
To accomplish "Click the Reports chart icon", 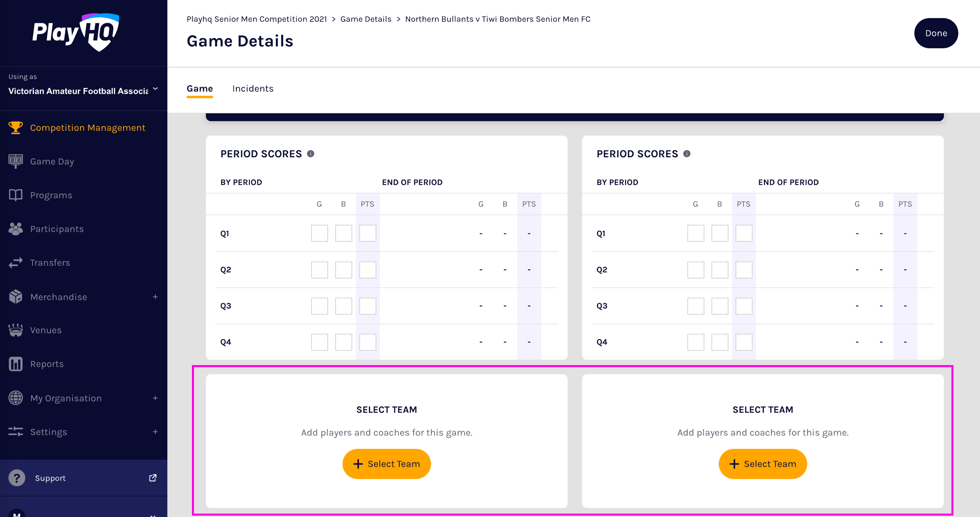I will tap(16, 364).
